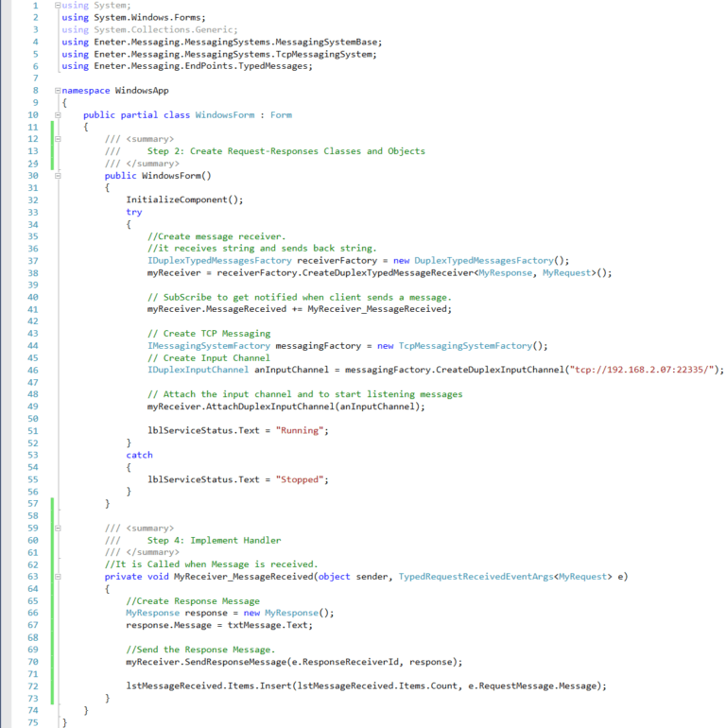
Task: Click the "Running" string literal
Action: 300,431
